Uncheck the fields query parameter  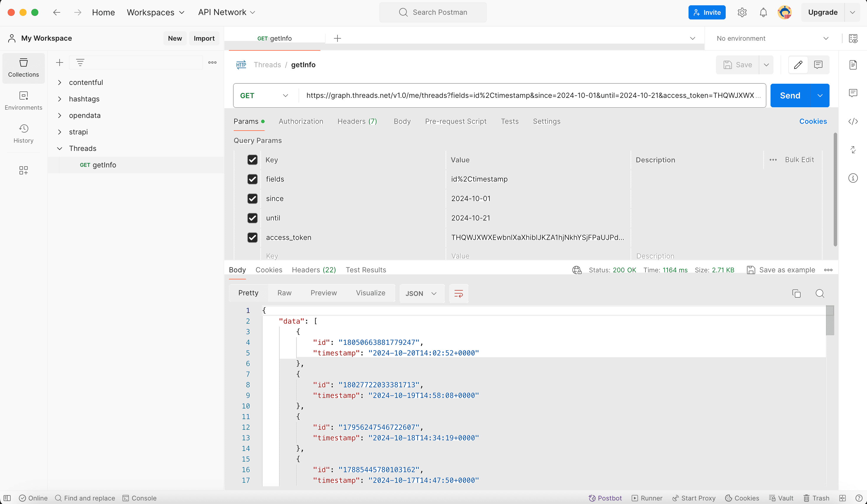click(x=253, y=179)
